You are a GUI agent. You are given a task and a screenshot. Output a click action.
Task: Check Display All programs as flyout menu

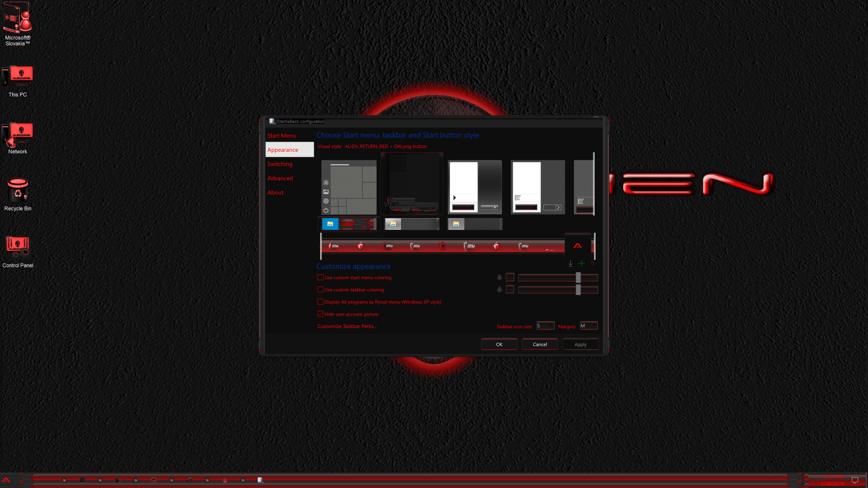point(321,302)
